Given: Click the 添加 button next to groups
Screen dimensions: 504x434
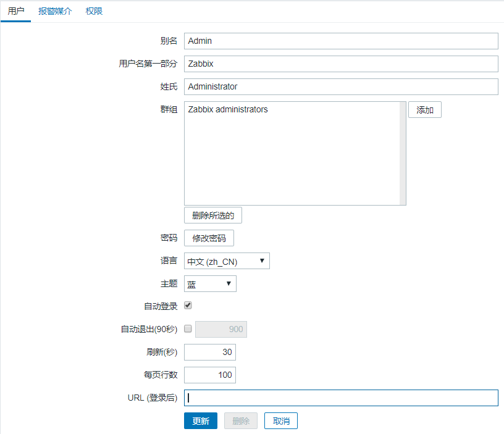Looking at the screenshot, I should (424, 110).
